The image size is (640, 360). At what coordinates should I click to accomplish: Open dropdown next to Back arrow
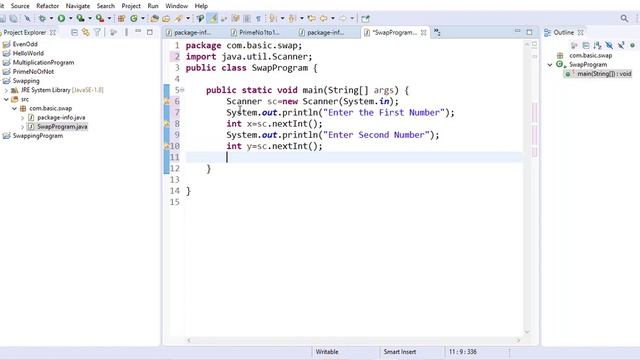(333, 18)
